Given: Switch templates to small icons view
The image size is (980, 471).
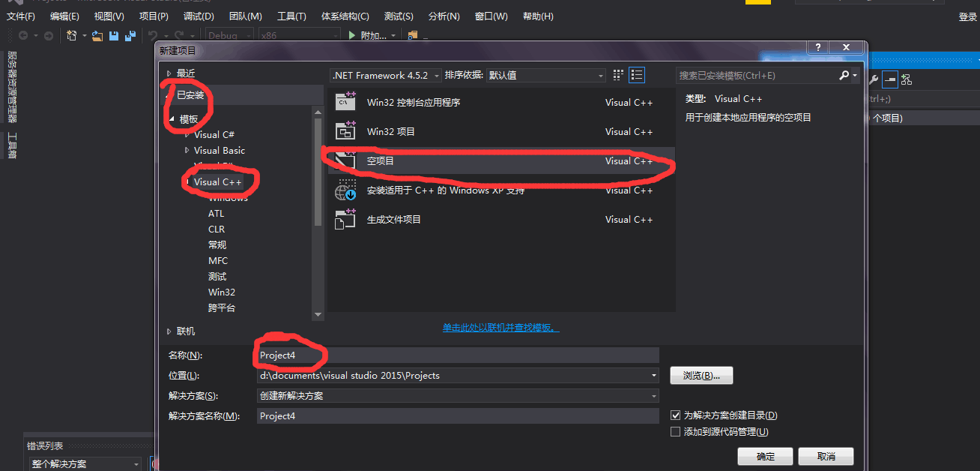Looking at the screenshot, I should click(618, 75).
